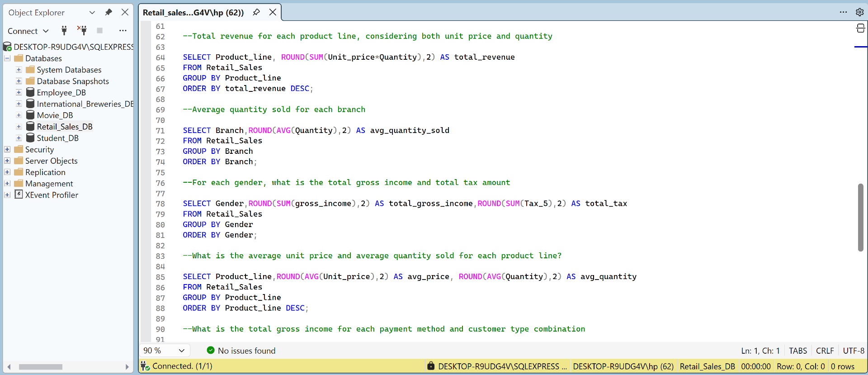Viewport: 868px width, 375px height.
Task: Click Object Explorer horizontal scrollbar thumb
Action: pyautogui.click(x=41, y=367)
